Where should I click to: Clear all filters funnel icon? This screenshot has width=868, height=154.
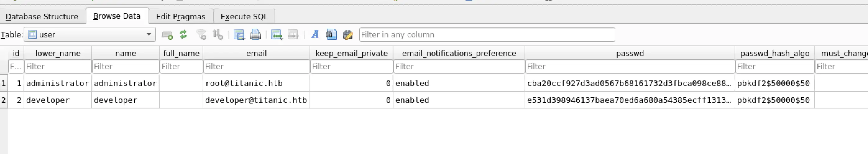coord(201,34)
